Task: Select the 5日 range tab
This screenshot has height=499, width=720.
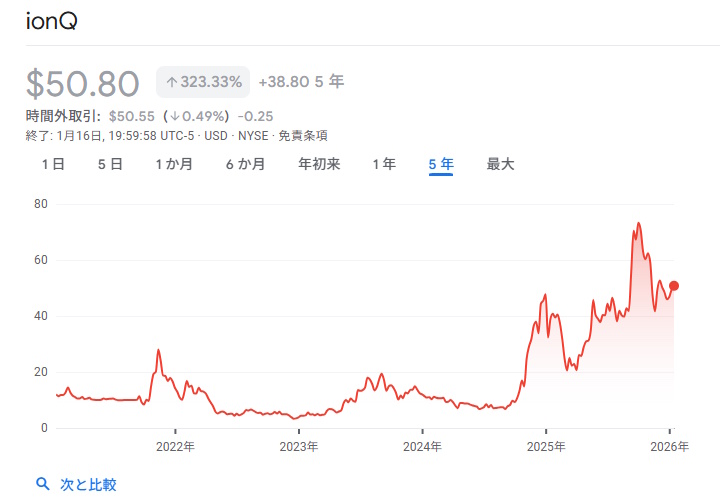Action: pyautogui.click(x=110, y=164)
